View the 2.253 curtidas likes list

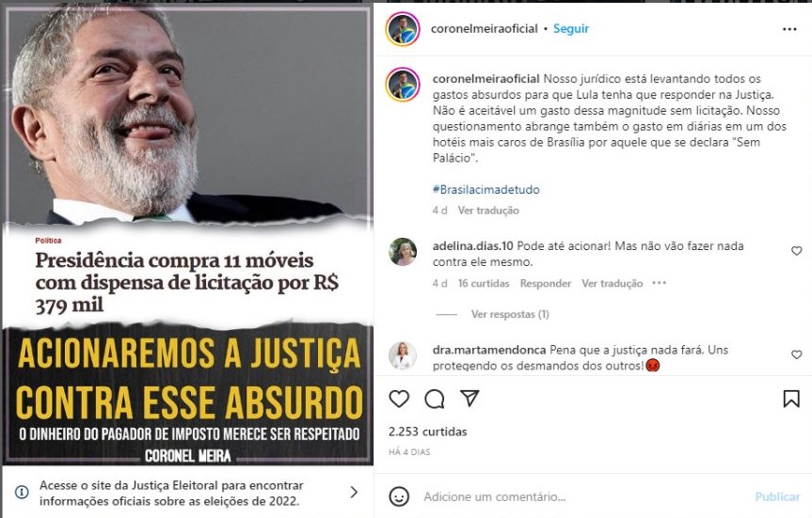[428, 432]
